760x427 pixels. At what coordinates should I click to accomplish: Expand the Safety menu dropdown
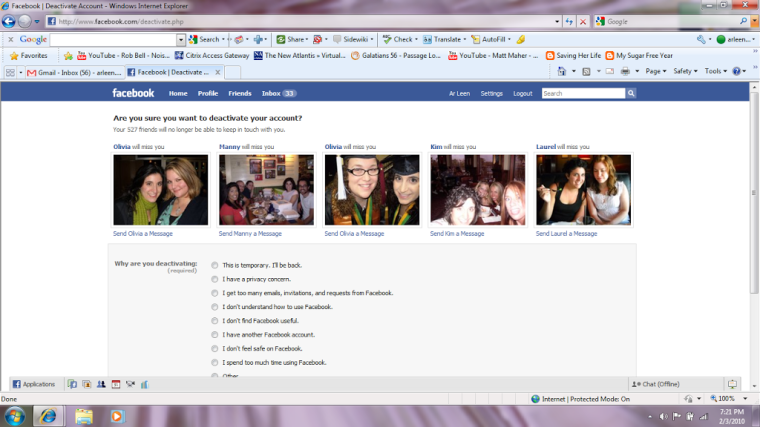[685, 71]
